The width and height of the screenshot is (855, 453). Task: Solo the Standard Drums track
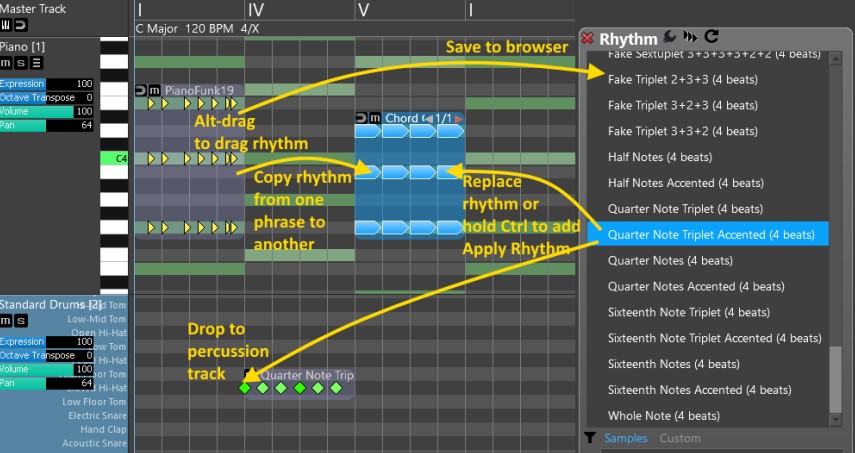click(x=20, y=320)
